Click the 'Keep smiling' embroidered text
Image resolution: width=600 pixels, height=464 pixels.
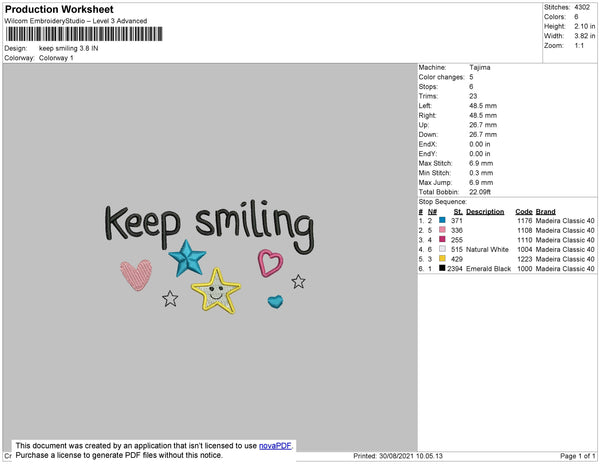pos(210,226)
